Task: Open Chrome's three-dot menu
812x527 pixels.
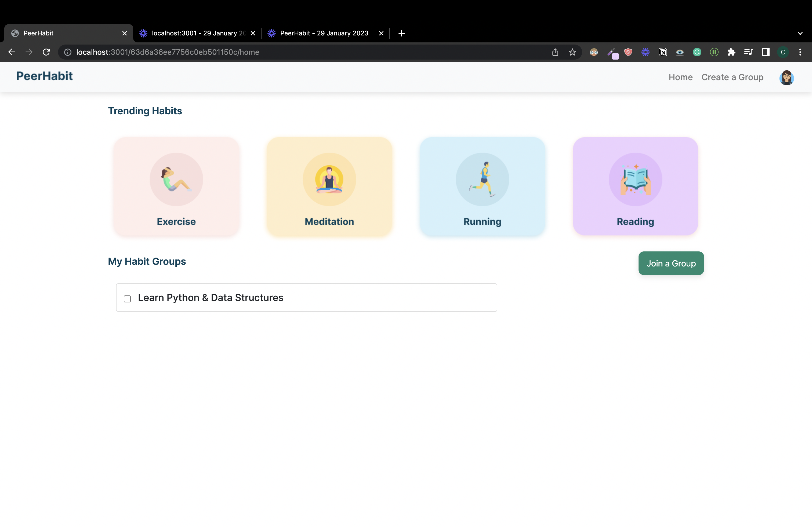Action: click(800, 52)
